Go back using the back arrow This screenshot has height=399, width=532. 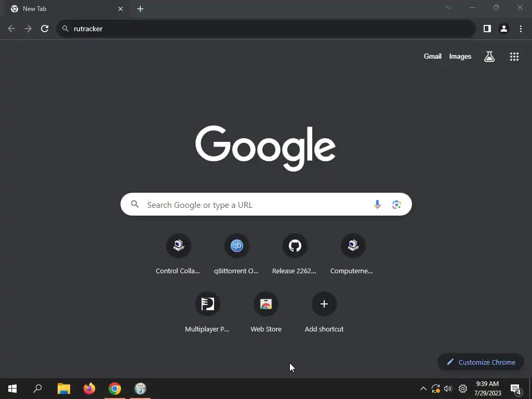coord(11,29)
